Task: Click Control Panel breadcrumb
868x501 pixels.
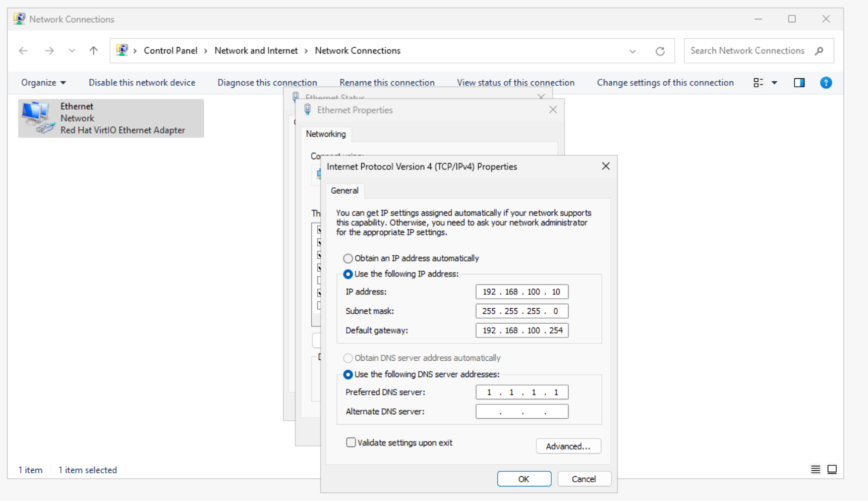Action: (x=171, y=51)
